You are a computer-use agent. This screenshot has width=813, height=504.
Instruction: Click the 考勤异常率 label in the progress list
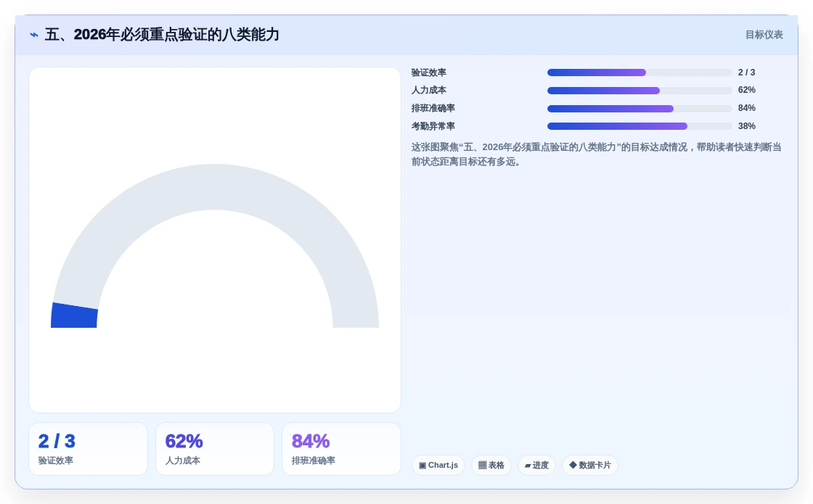(433, 126)
